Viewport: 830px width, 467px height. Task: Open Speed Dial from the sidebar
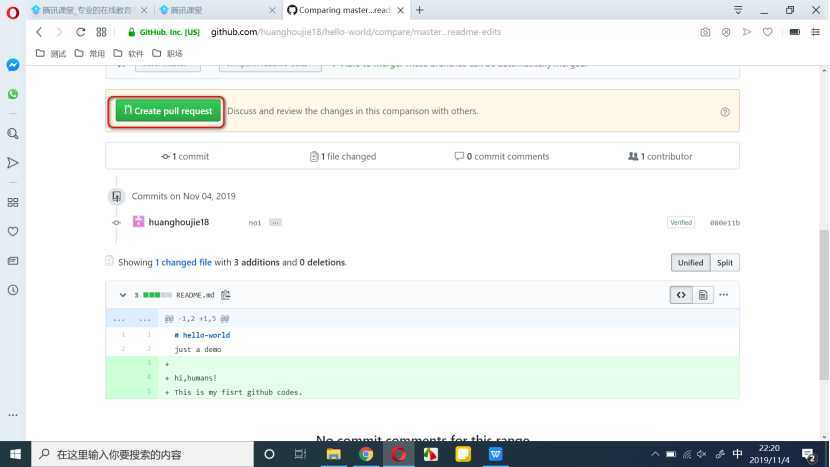[x=13, y=202]
